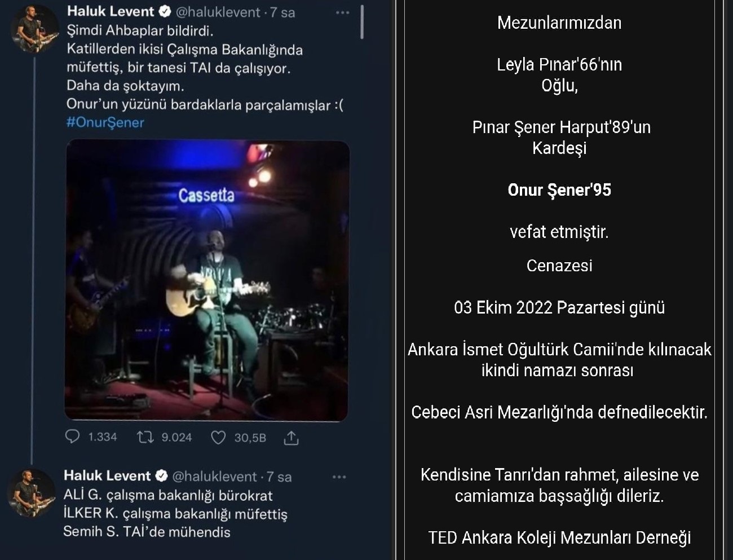Viewport: 733px width, 560px height.
Task: Click the share icon under the video
Action: 291,438
